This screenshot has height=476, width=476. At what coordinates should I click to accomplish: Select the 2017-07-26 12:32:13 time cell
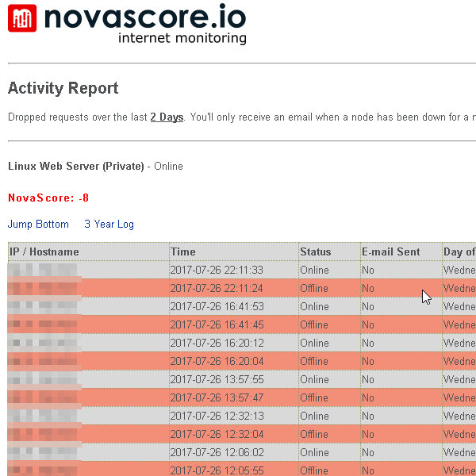point(216,416)
